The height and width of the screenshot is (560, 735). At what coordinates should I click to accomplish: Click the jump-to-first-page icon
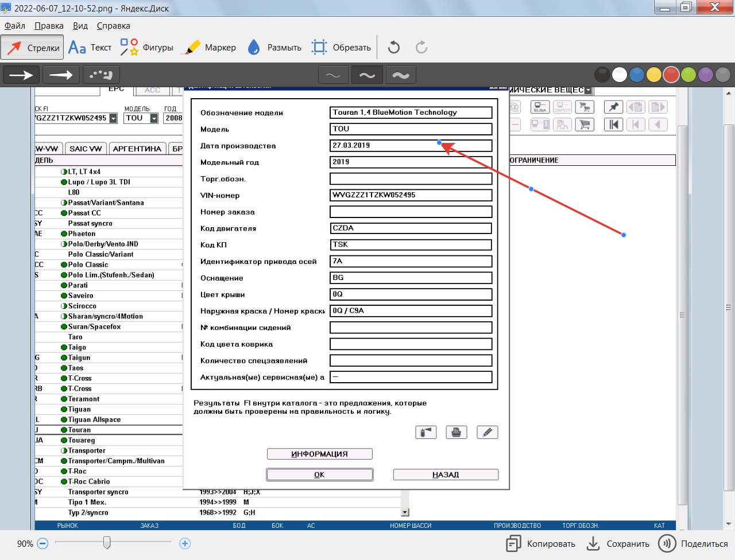pos(614,124)
